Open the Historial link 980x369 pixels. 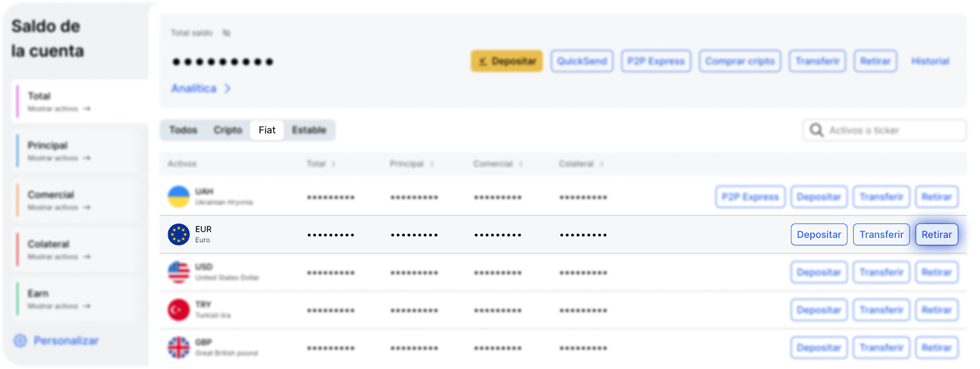(x=930, y=61)
